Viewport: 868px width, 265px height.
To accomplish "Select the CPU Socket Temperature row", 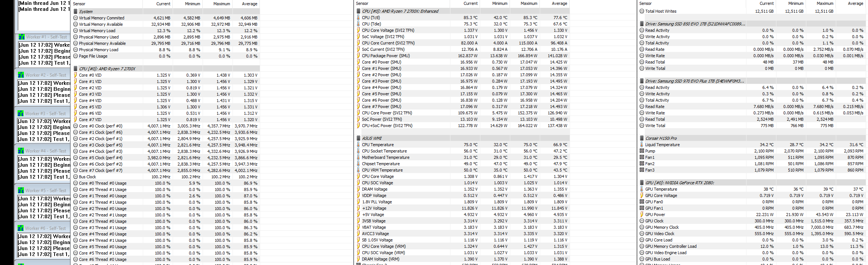I will tap(462, 151).
